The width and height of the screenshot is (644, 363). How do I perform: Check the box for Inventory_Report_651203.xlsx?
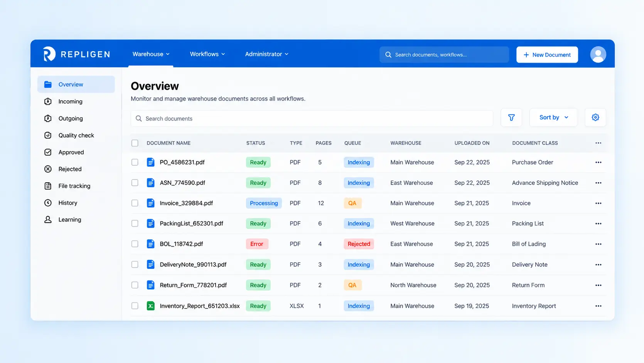[x=135, y=306]
